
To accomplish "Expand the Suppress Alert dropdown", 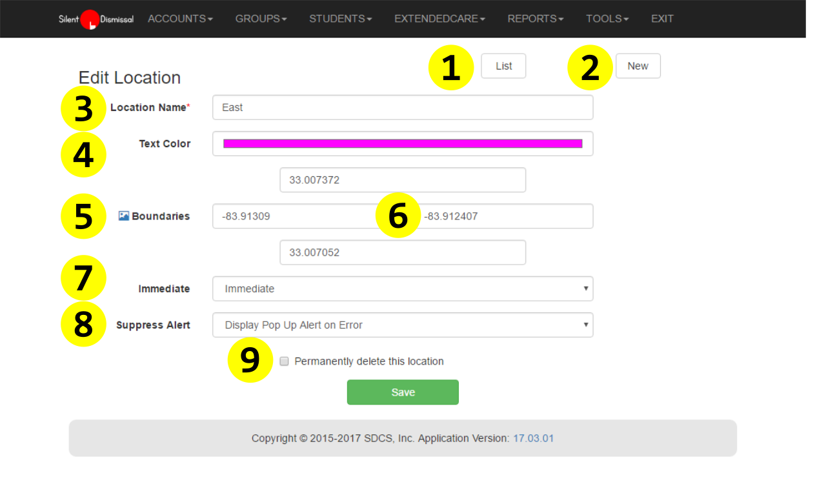I will click(x=402, y=325).
